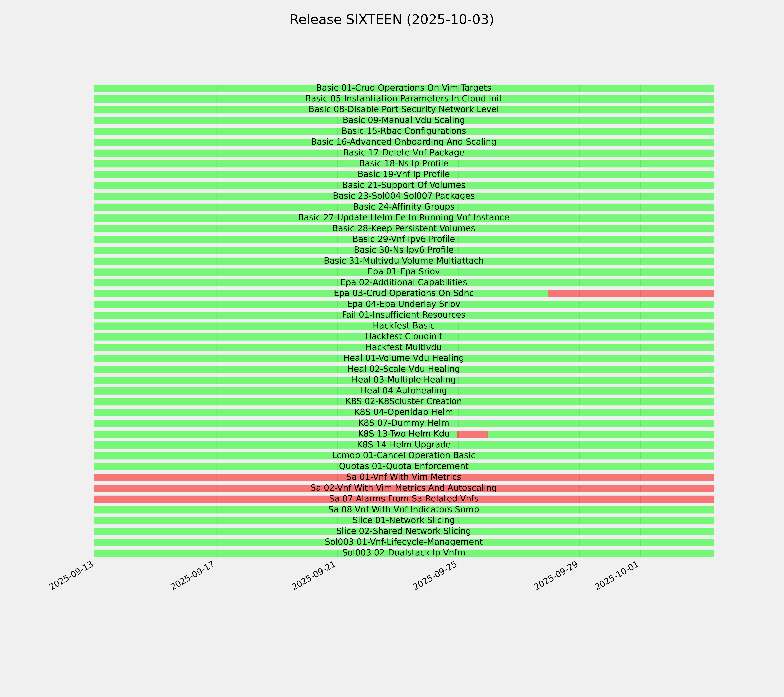Select the K8S 14-Helm Upgrade bar label

(x=403, y=445)
